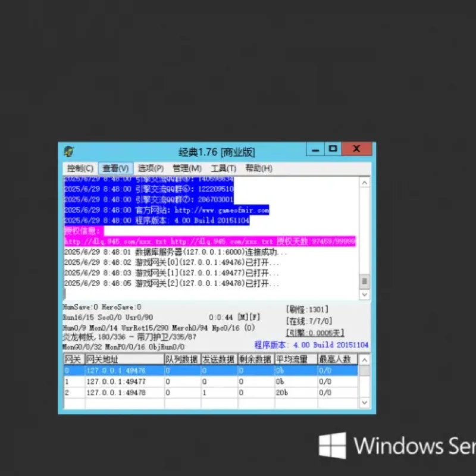The image size is (476, 476).
Task: Click the application icon in title bar
Action: (x=69, y=151)
